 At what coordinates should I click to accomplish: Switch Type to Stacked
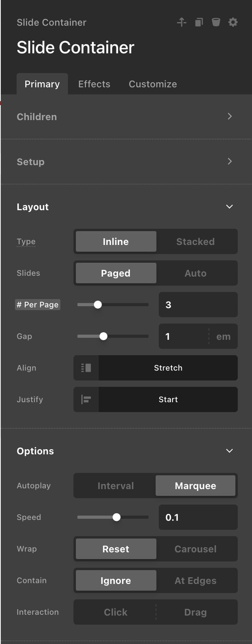pos(196,241)
